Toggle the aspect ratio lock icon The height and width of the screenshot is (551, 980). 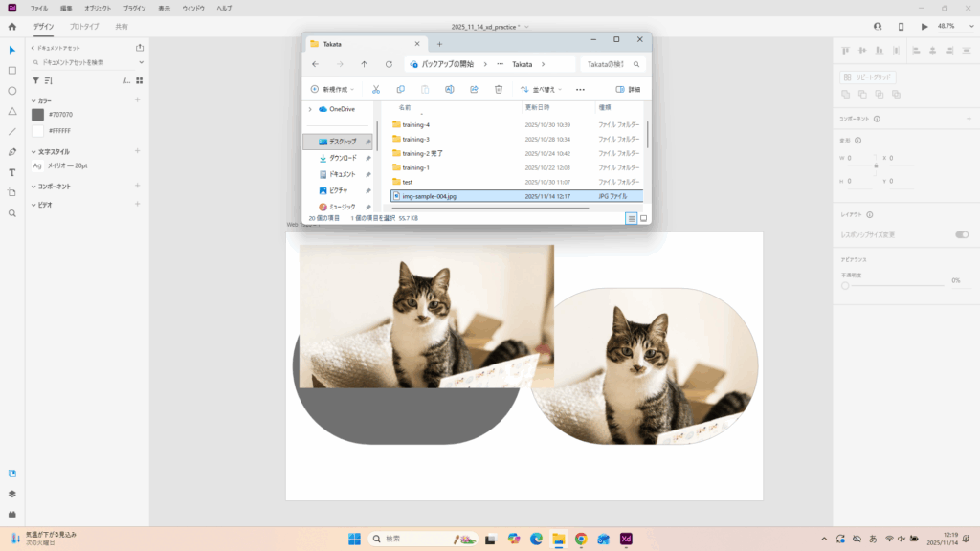[876, 166]
